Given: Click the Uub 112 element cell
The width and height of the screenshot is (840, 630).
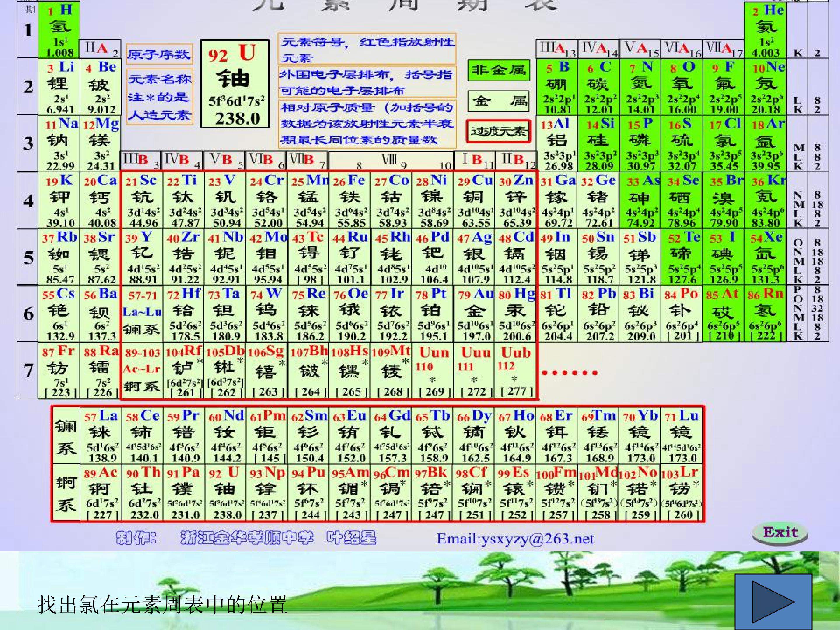Looking at the screenshot, I should click(x=516, y=370).
